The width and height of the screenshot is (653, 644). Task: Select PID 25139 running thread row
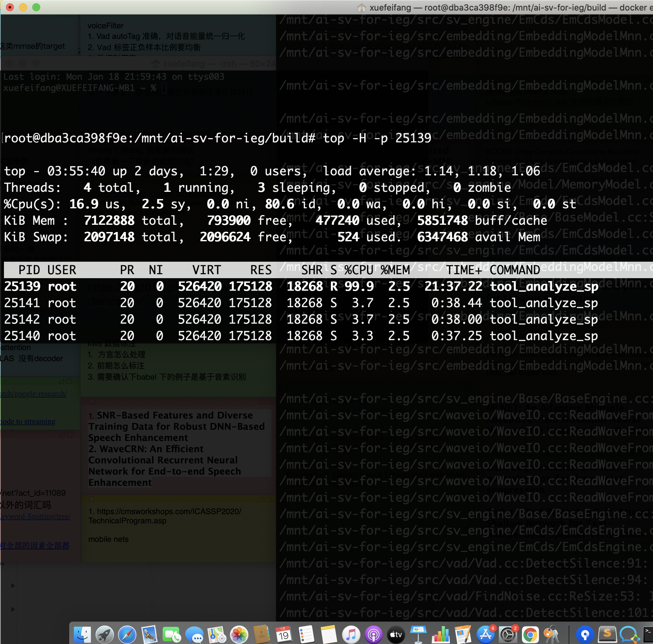(301, 286)
